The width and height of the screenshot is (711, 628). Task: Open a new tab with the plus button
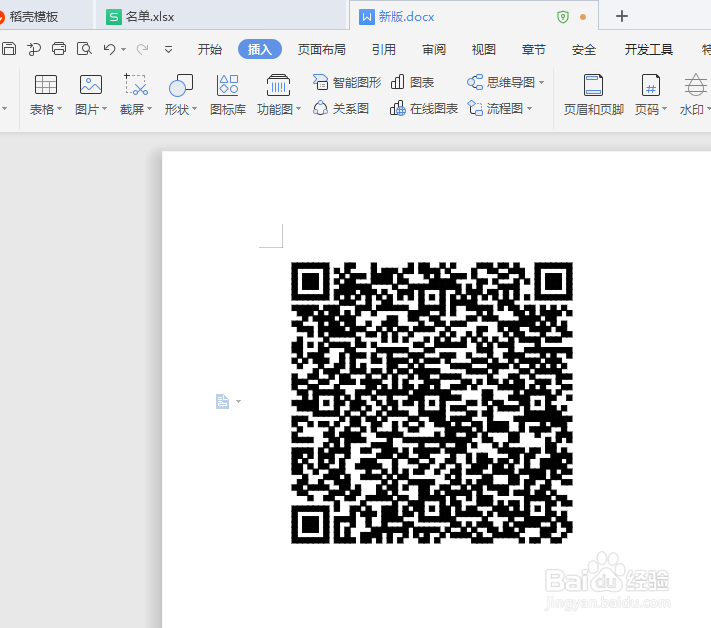(x=622, y=16)
